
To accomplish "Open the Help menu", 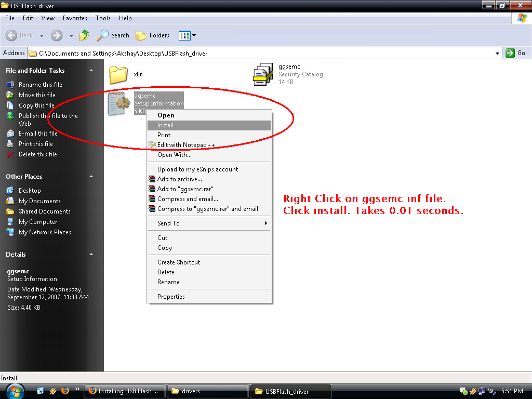I will pyautogui.click(x=125, y=18).
